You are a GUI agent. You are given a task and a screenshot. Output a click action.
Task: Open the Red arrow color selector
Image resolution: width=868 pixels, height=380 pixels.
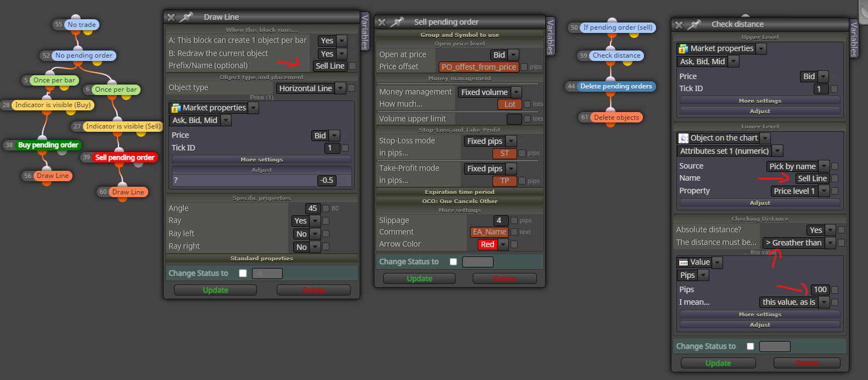[x=492, y=244]
